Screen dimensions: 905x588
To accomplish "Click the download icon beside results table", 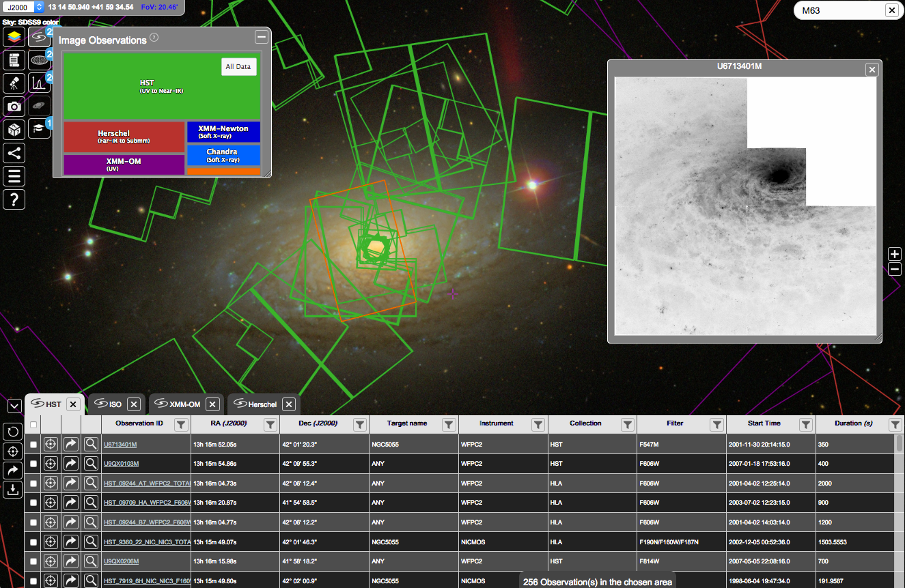I will tap(12, 489).
